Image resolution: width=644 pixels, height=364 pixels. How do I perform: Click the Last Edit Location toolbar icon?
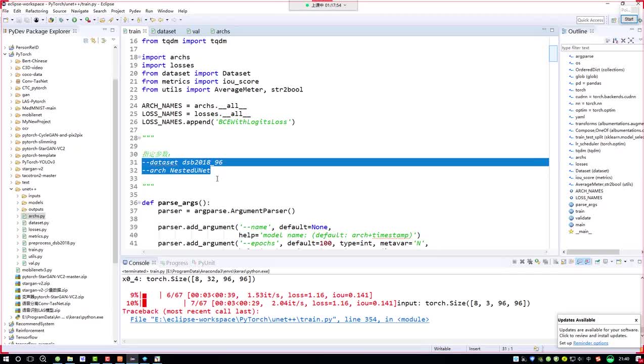pyautogui.click(x=153, y=20)
